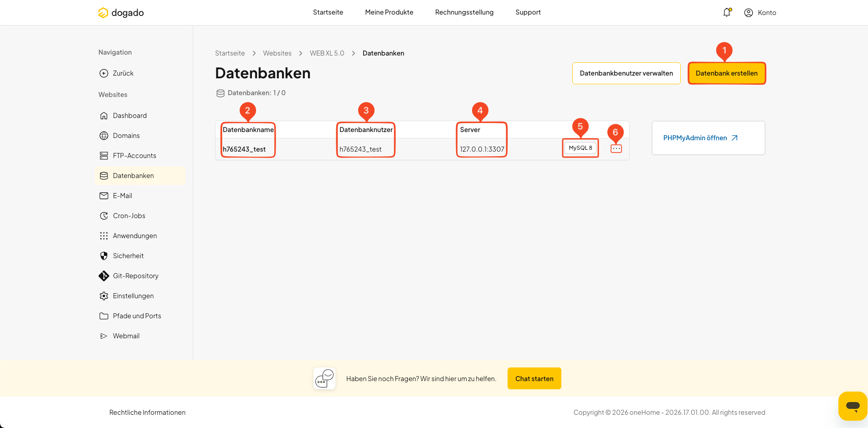
Task: Click the database name h765243_test in bold
Action: point(244,149)
